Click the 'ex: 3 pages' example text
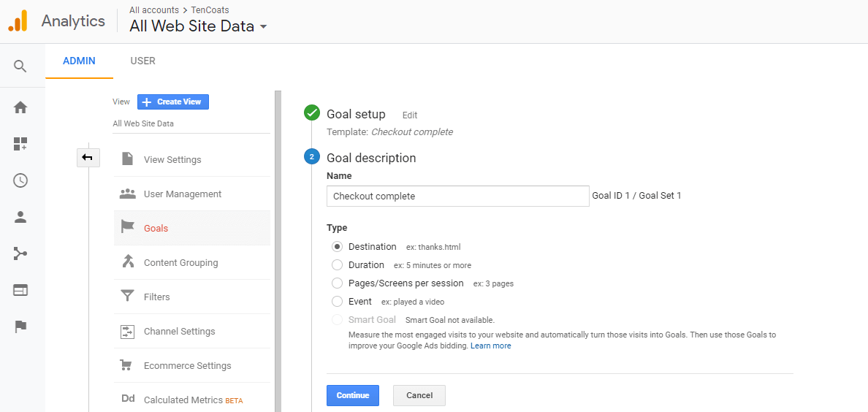Image resolution: width=868 pixels, height=412 pixels. (x=493, y=283)
